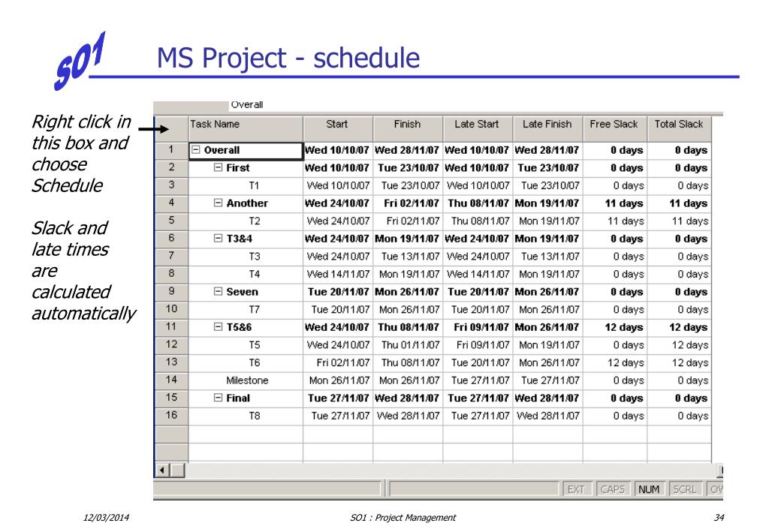Click Free Slack of T2 row

tap(615, 221)
